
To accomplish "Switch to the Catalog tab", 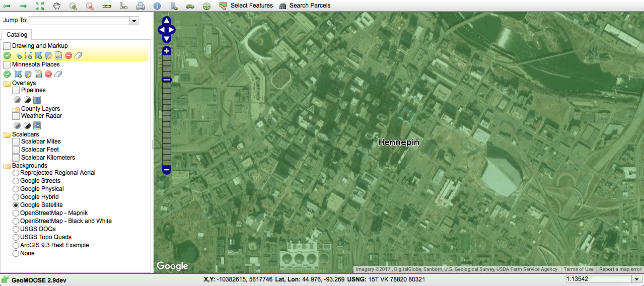I will pos(17,35).
